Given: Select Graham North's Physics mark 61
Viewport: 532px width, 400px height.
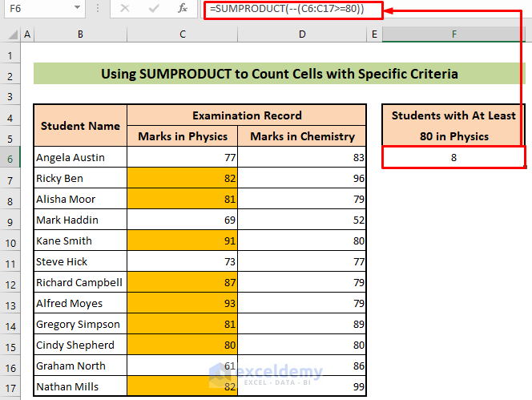Looking at the screenshot, I should pyautogui.click(x=183, y=366).
